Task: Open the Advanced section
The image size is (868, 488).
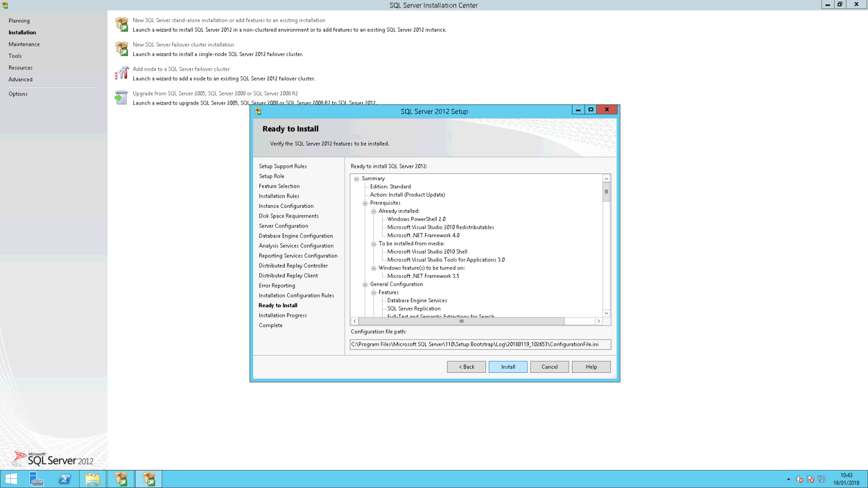Action: 20,80
